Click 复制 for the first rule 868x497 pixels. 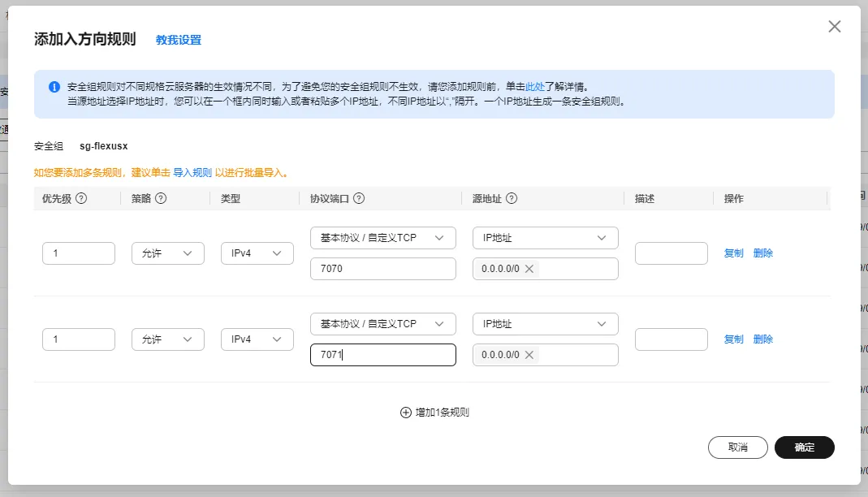(733, 253)
